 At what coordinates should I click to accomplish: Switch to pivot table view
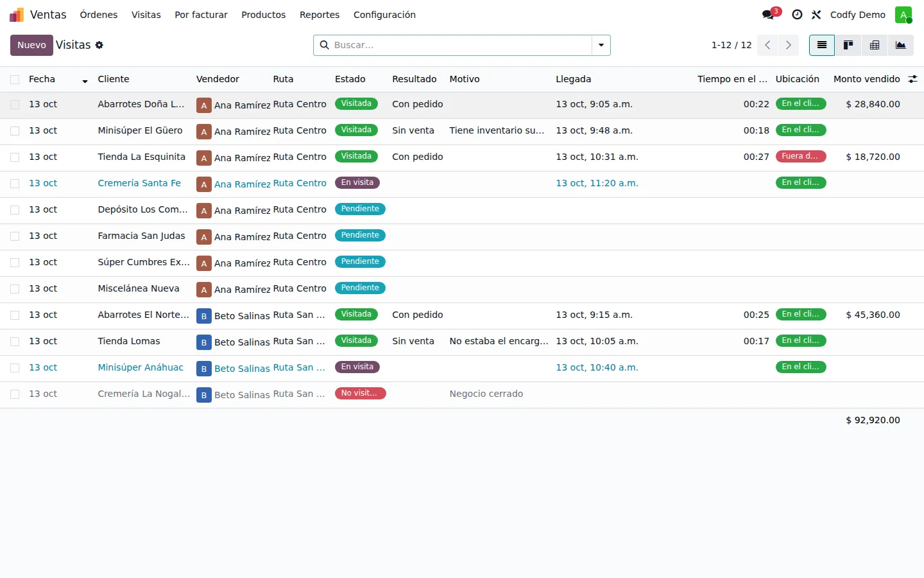(x=875, y=45)
